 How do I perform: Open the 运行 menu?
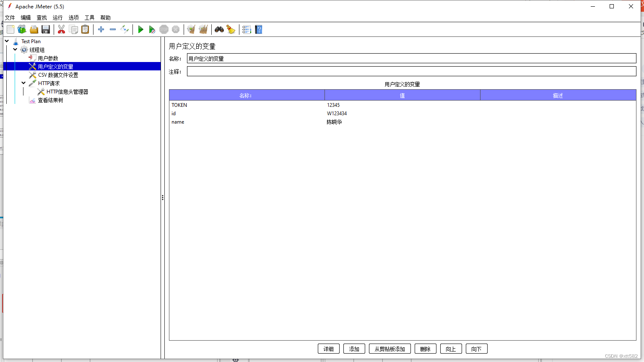[x=58, y=18]
